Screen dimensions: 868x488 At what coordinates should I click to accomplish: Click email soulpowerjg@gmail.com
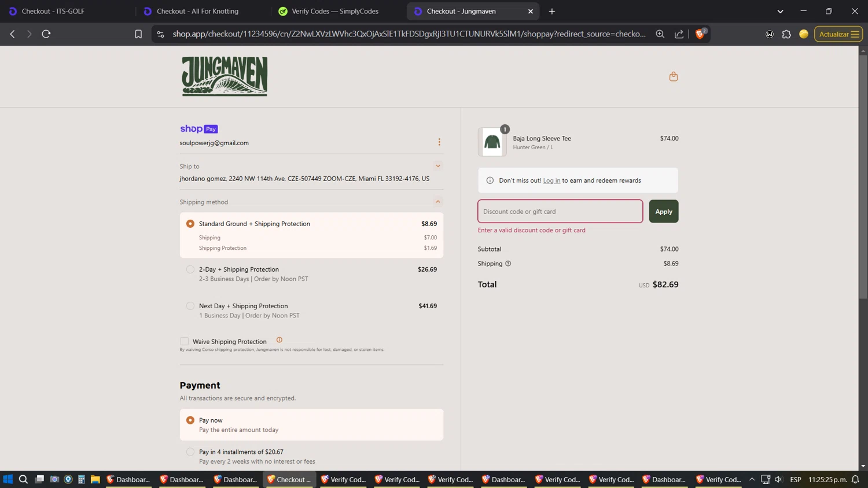tap(214, 143)
